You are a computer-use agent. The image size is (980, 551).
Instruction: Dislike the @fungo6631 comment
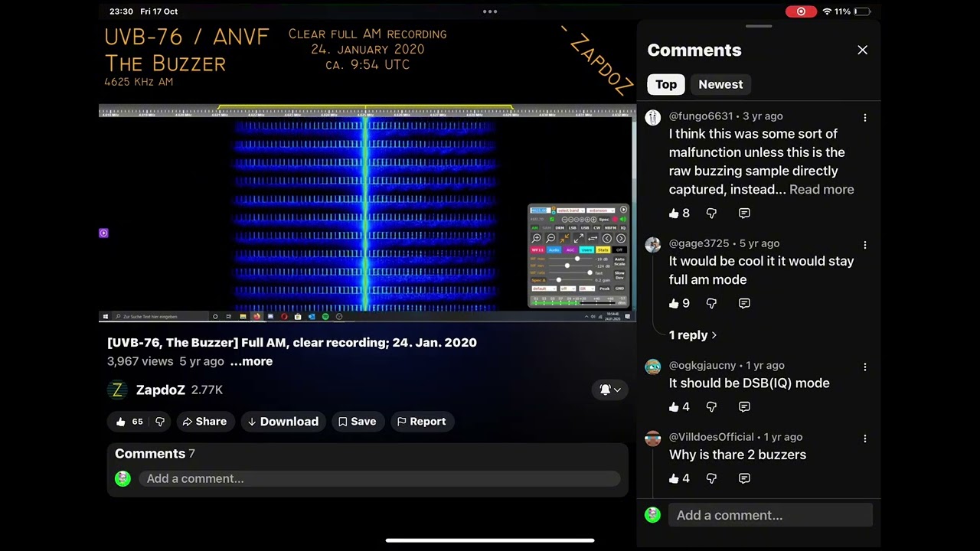711,214
